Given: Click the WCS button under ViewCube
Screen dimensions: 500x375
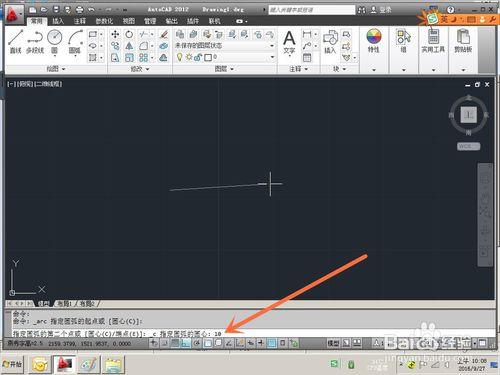Looking at the screenshot, I should click(468, 146).
